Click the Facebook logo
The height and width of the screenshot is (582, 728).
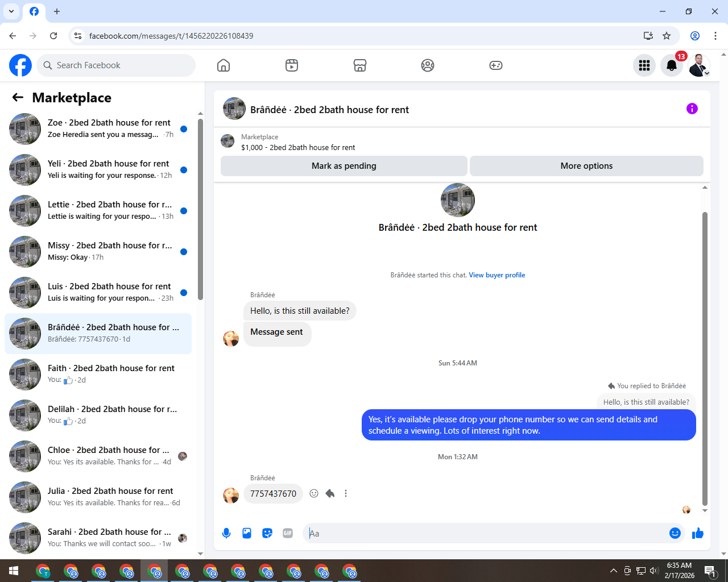(20, 65)
